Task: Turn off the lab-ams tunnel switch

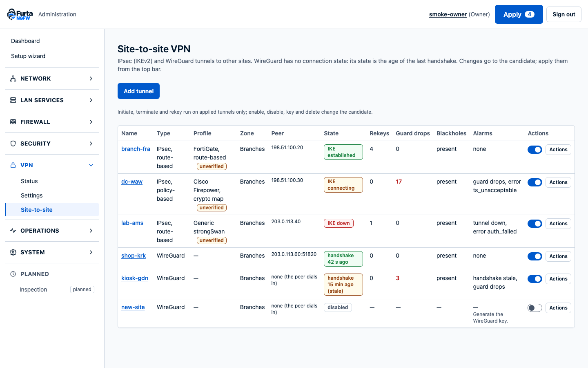Action: point(535,224)
